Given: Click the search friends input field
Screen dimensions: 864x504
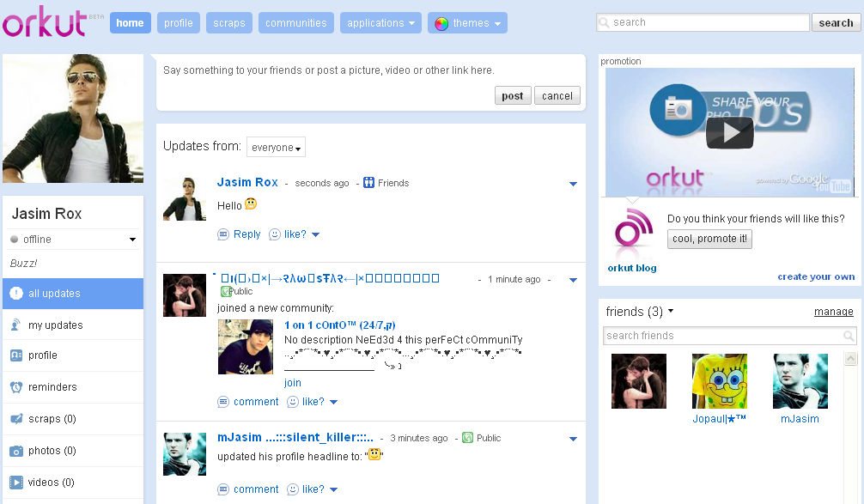Looking at the screenshot, I should pos(729,336).
